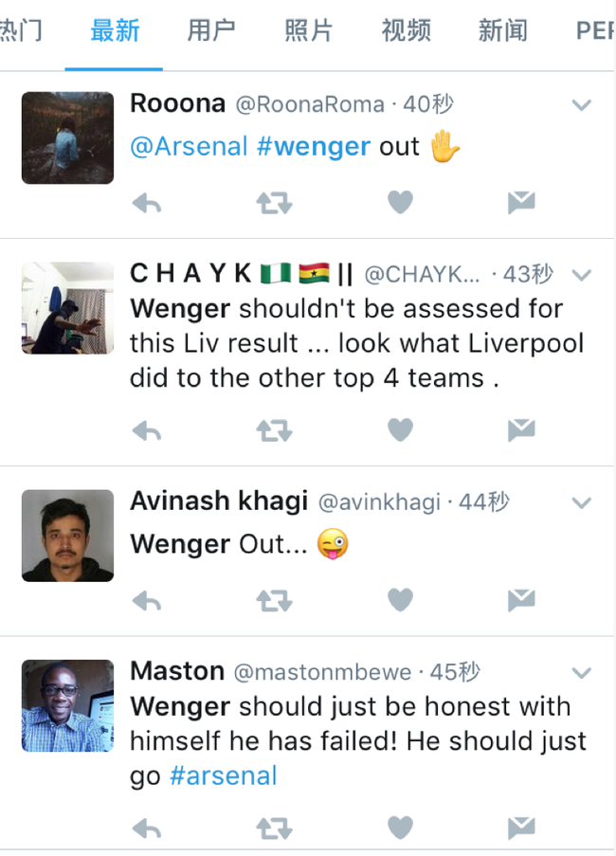616x856 pixels.
Task: Open Avinash khagi's profile photo
Action: point(67,536)
